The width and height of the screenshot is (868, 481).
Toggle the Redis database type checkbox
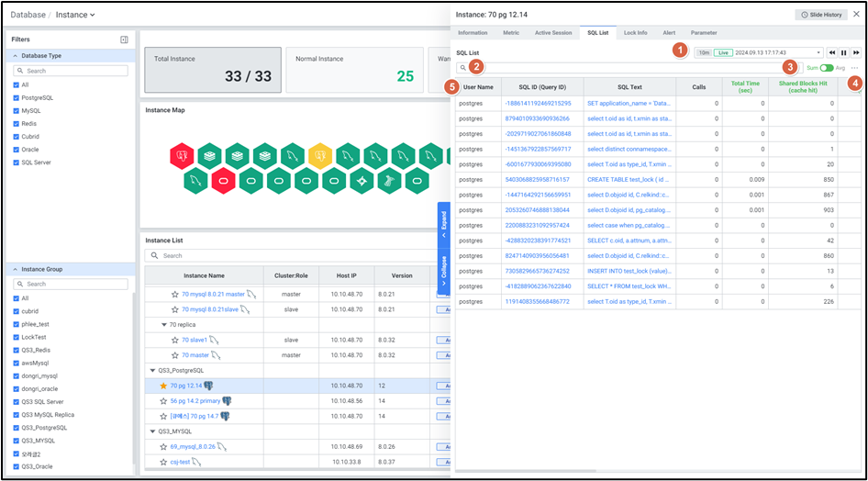point(16,123)
